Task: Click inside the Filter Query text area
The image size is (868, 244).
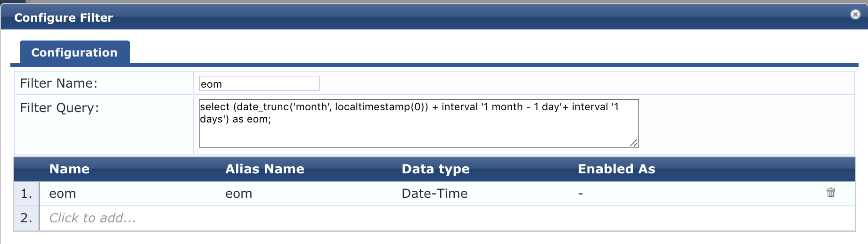Action: [418, 123]
